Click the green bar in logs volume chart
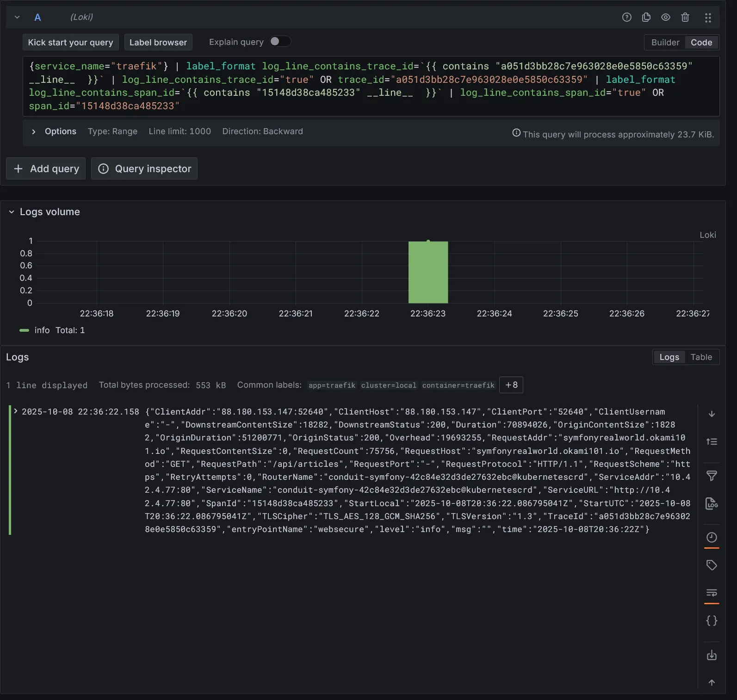The height and width of the screenshot is (700, 737). 428,273
